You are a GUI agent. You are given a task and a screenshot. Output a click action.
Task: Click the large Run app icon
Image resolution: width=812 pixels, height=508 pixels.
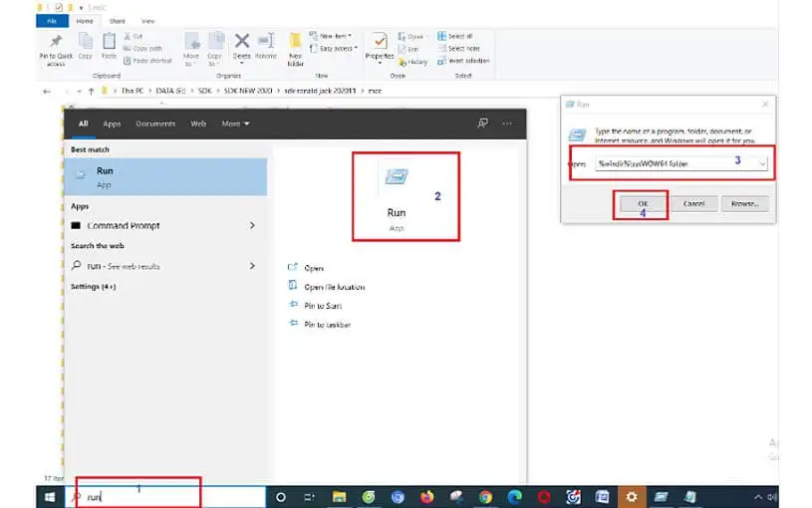click(397, 176)
